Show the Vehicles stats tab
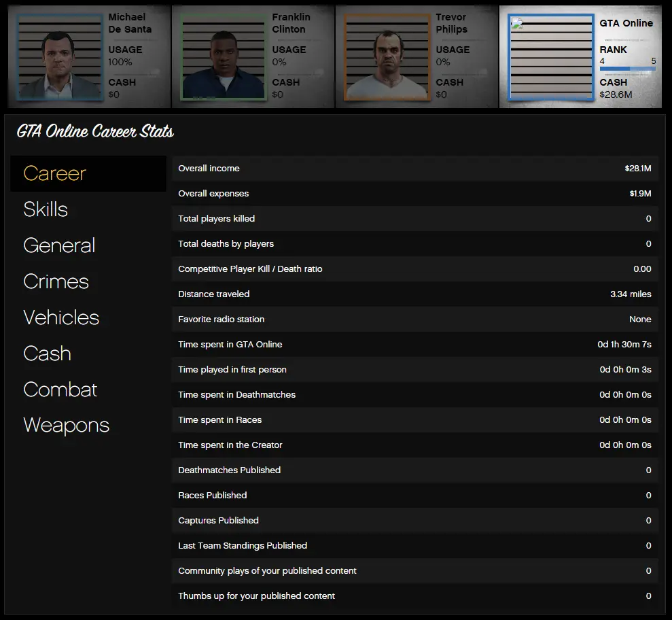The image size is (672, 620). tap(61, 317)
